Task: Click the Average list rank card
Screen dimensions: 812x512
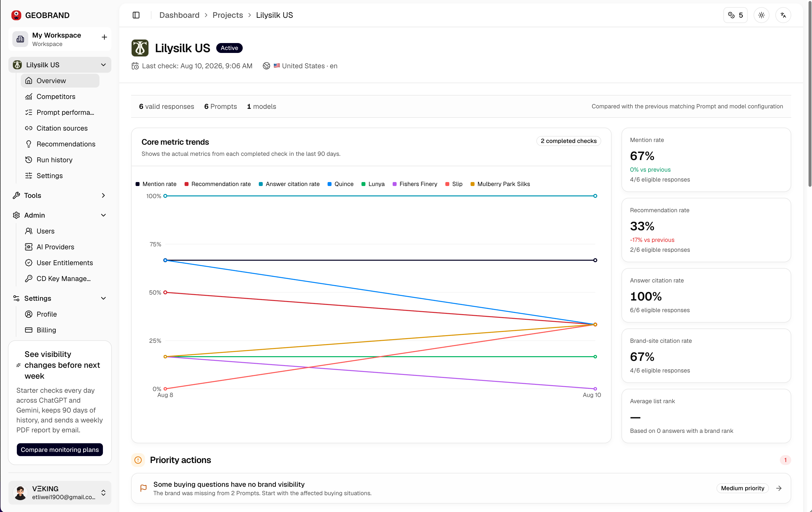Action: (706, 416)
